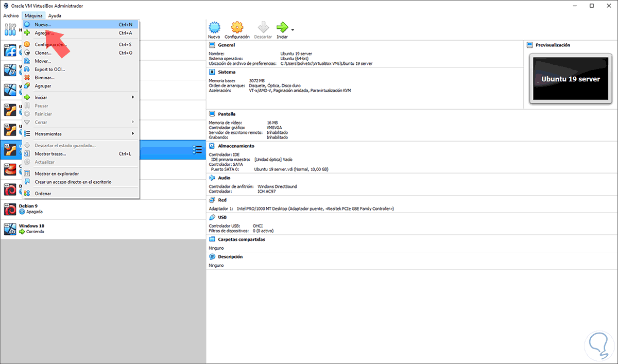Click the Carpetas compartidas folder icon
The height and width of the screenshot is (364, 618).
[x=212, y=239]
